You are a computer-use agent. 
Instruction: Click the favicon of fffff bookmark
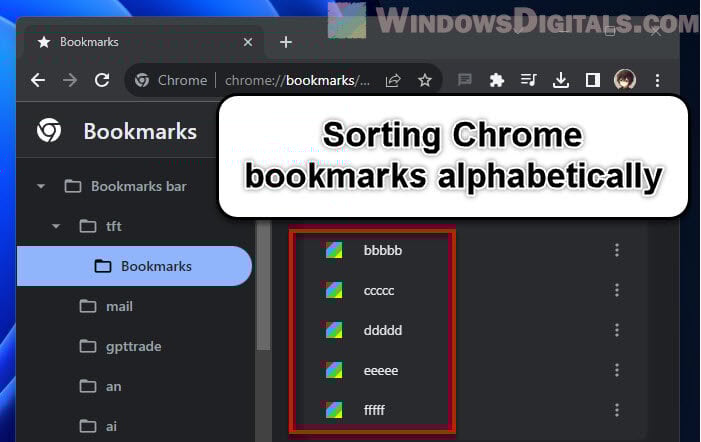tap(334, 410)
